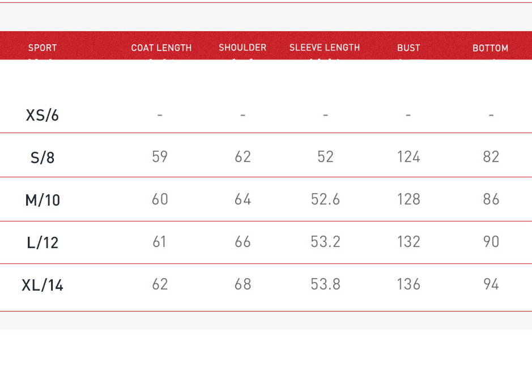Select L/12 sleeve length value 53.2

click(x=325, y=241)
